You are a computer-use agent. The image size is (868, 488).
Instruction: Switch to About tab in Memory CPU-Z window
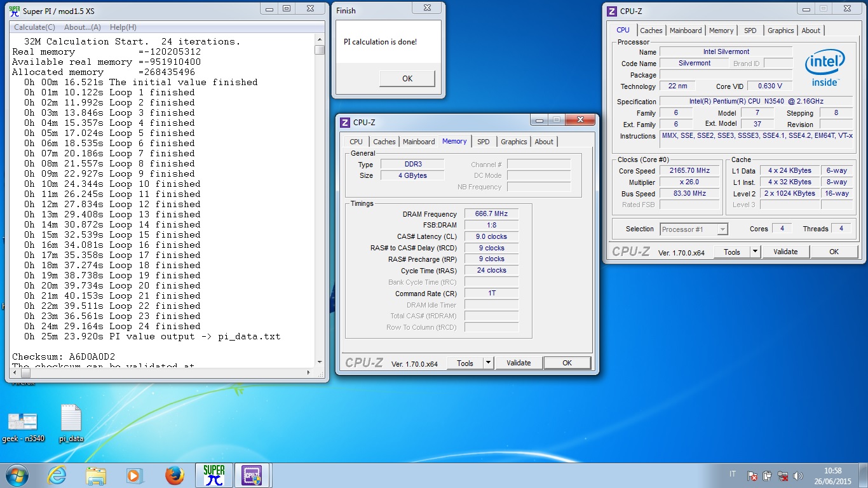pyautogui.click(x=544, y=142)
